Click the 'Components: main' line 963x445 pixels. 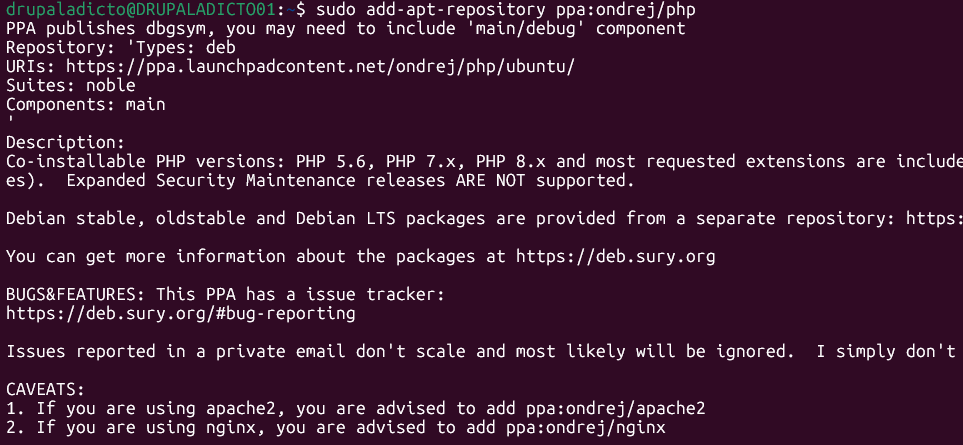pyautogui.click(x=86, y=105)
